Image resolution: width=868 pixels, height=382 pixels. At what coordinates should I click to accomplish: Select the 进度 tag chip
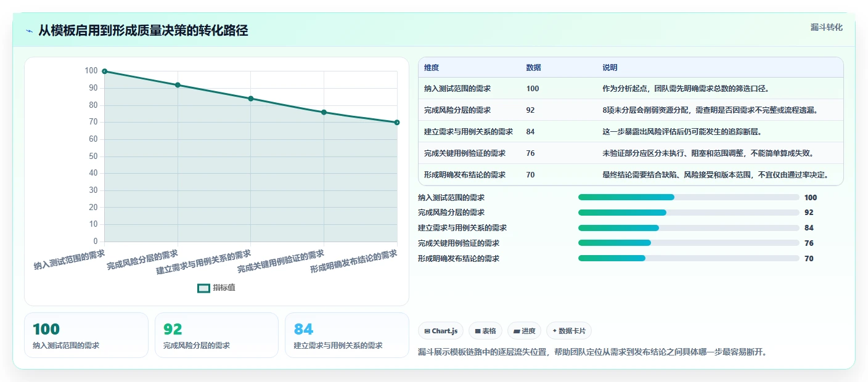pyautogui.click(x=525, y=331)
